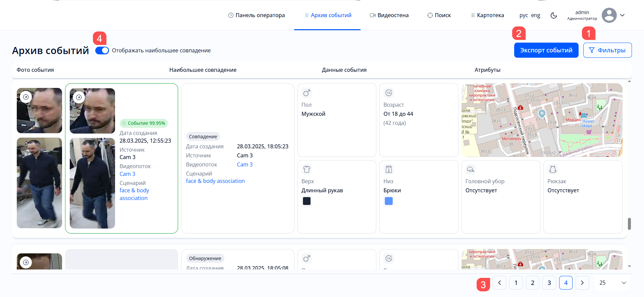Go to next page chevron
Screen dimensions: 644x297
[x=582, y=283]
